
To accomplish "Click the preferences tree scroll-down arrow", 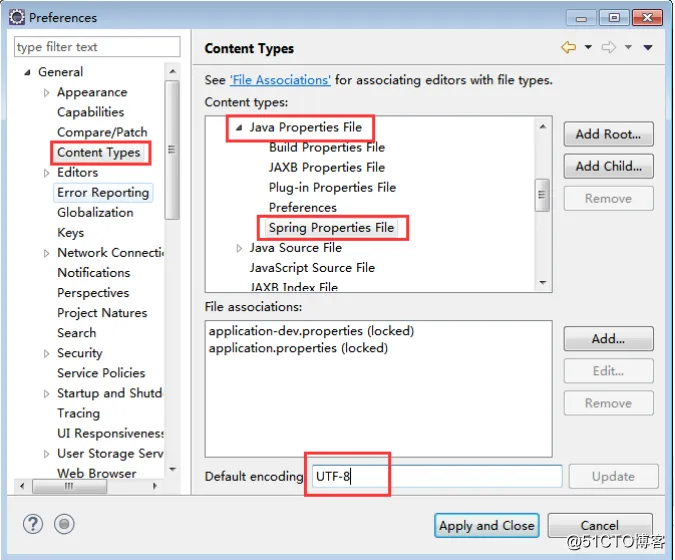I will [x=173, y=469].
